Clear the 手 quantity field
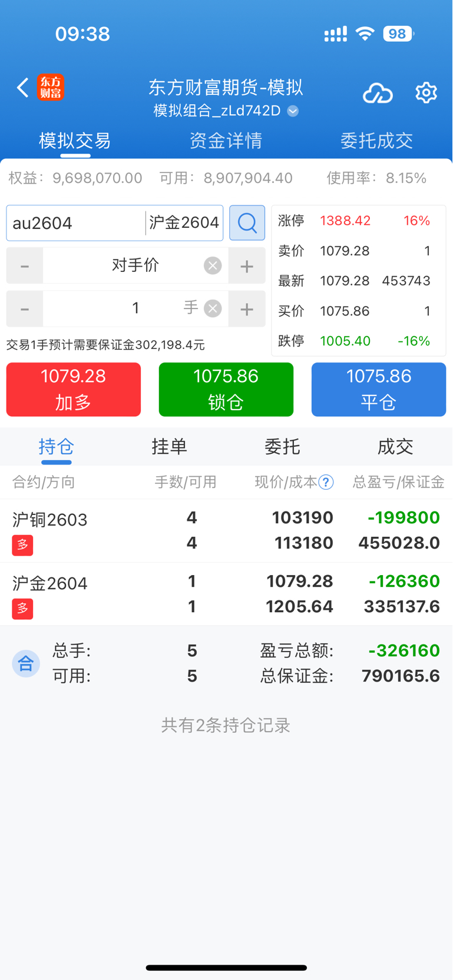 click(x=213, y=308)
